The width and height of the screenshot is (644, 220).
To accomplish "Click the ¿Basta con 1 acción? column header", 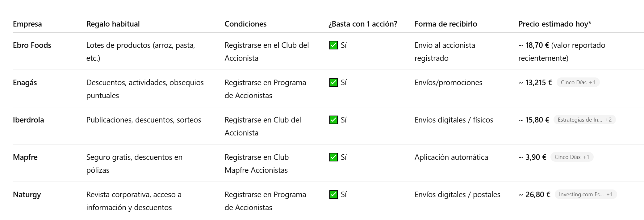I will pos(363,24).
